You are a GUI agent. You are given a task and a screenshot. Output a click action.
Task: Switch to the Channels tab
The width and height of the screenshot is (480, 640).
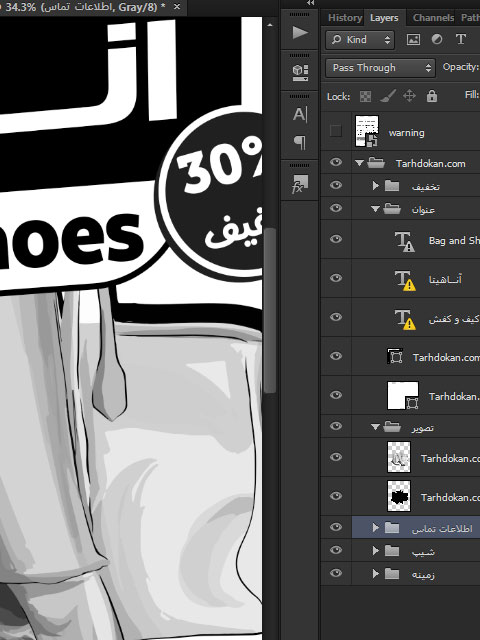click(433, 18)
